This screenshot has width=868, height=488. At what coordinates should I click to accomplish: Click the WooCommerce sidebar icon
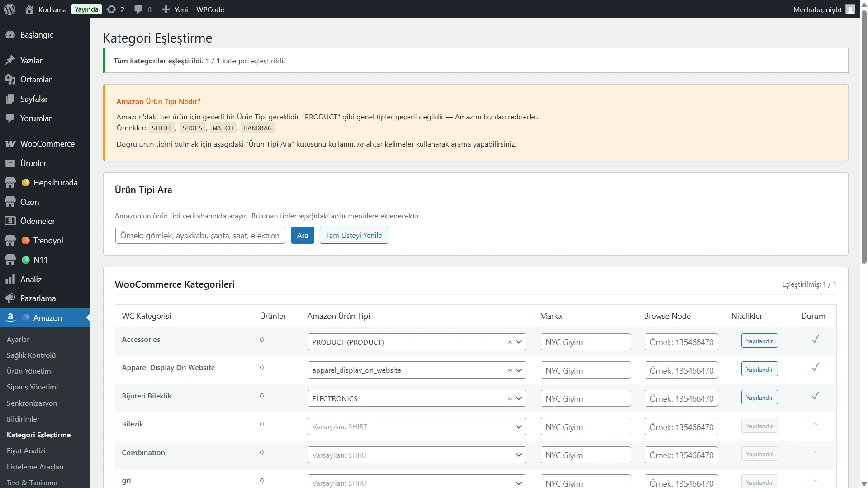point(10,144)
